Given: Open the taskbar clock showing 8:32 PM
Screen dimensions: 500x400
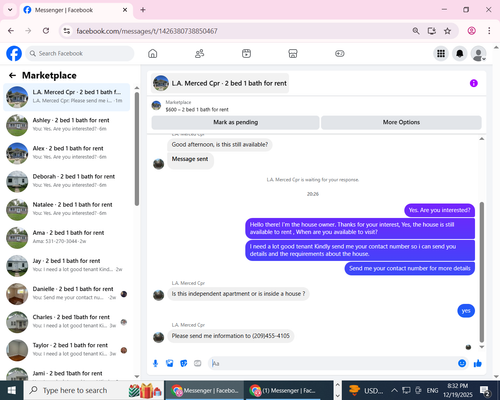Looking at the screenshot, I should point(458,390).
